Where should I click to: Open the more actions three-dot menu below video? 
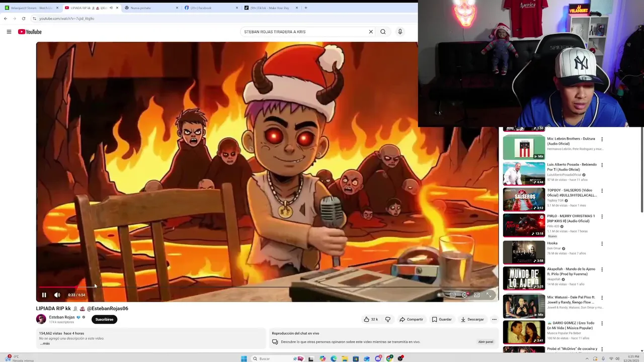coord(494,319)
